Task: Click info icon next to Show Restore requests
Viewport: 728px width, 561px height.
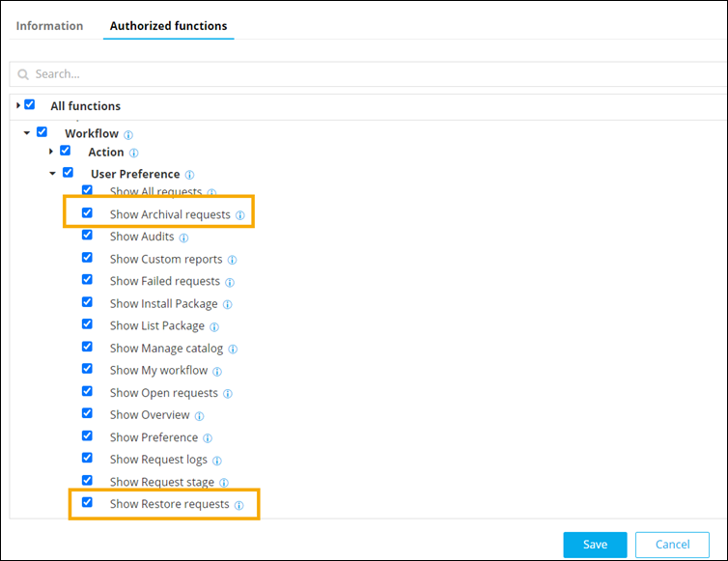Action: coord(238,505)
